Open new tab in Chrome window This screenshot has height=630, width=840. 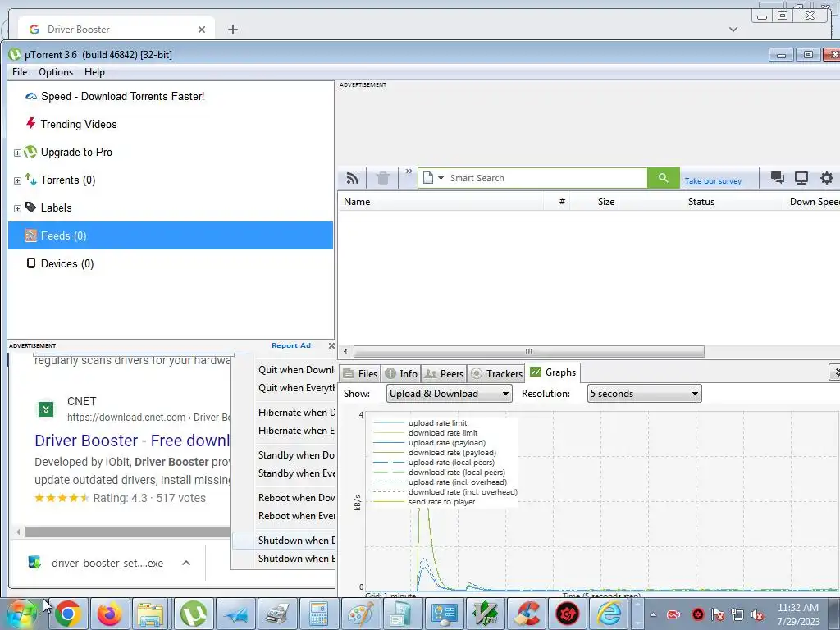click(x=232, y=30)
